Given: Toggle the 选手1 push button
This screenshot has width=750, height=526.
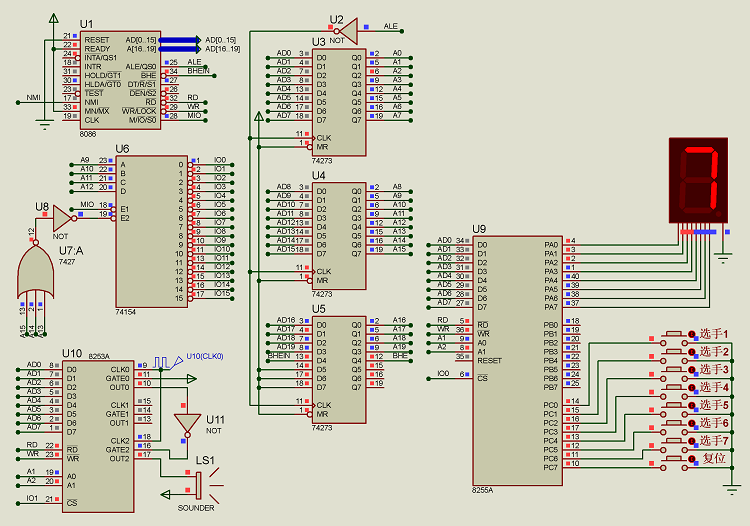Looking at the screenshot, I should [674, 337].
